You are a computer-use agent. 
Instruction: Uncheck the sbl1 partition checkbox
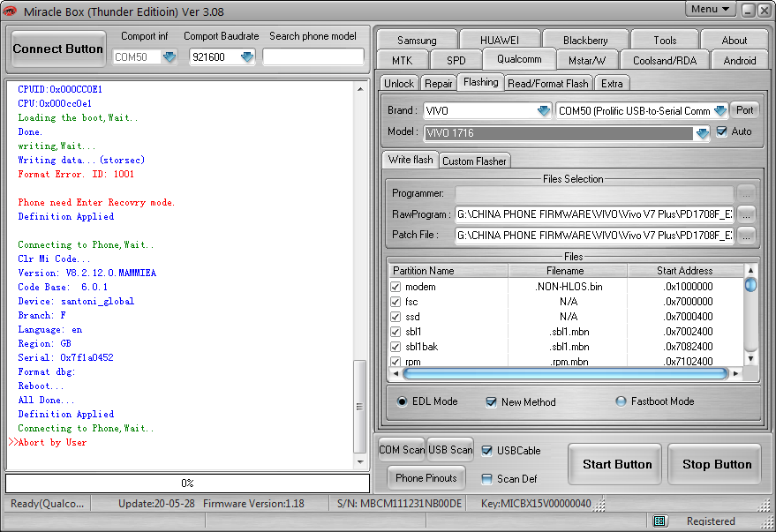[396, 332]
